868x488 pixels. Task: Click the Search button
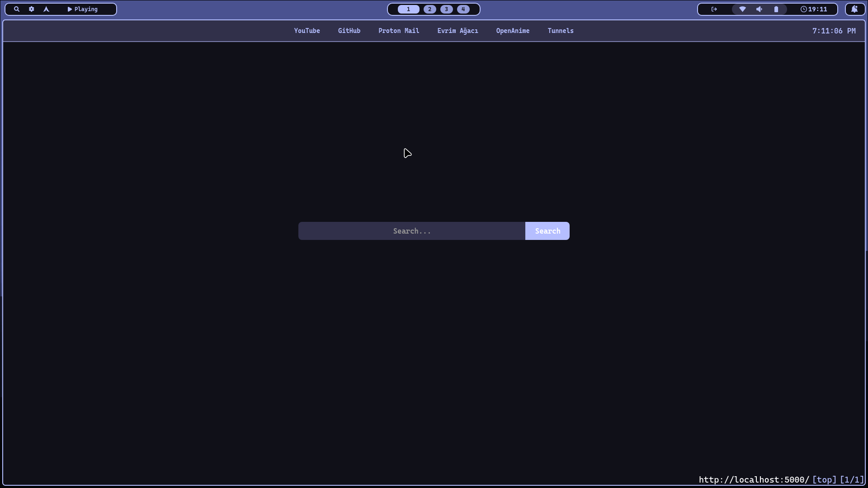click(x=547, y=231)
